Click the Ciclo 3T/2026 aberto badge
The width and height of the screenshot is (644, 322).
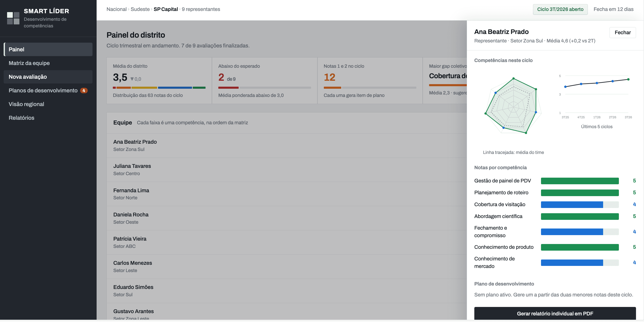(560, 9)
